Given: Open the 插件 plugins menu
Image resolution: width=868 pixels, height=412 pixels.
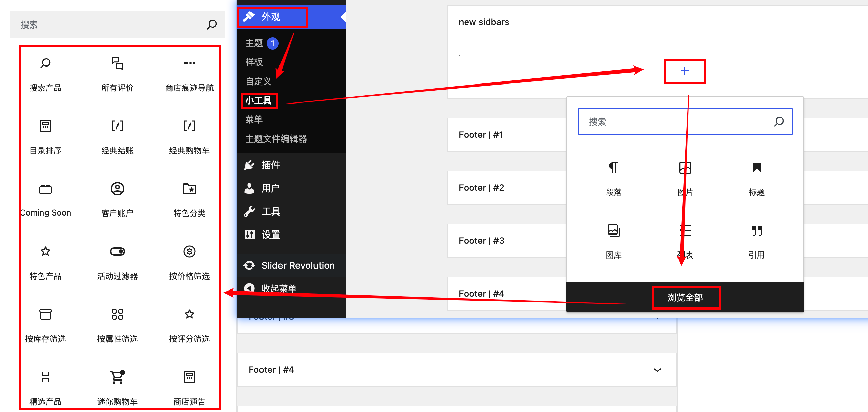Looking at the screenshot, I should pyautogui.click(x=291, y=165).
